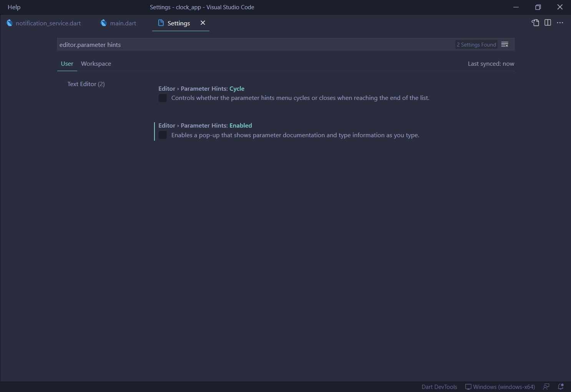
Task: Select the User settings scope tab
Action: (x=67, y=64)
